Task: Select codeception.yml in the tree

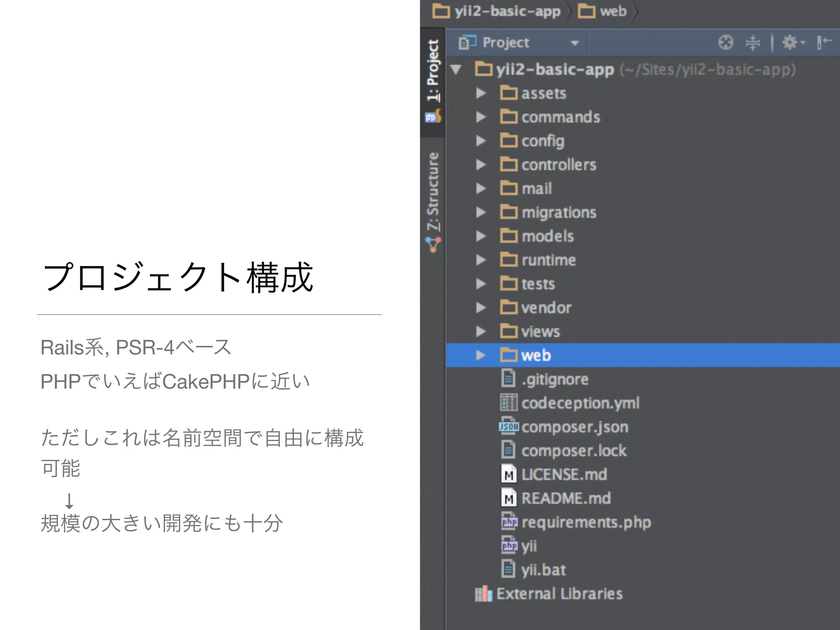Action: point(580,403)
